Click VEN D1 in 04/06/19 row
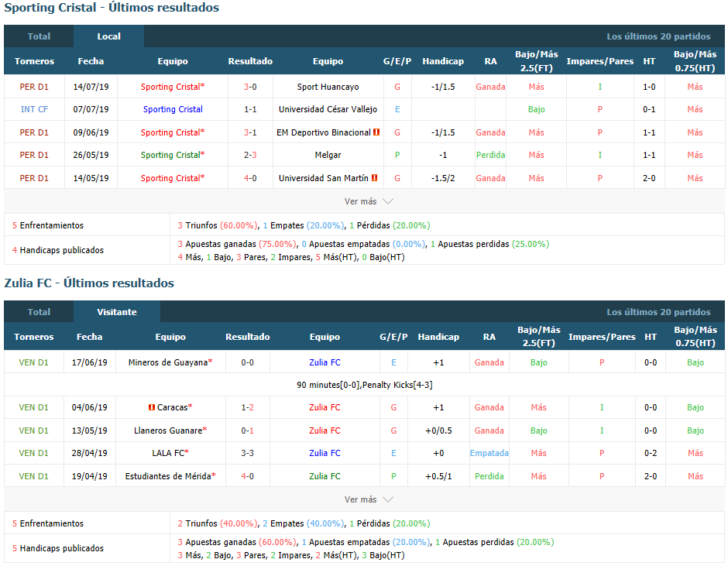The height and width of the screenshot is (566, 728). pyautogui.click(x=33, y=407)
